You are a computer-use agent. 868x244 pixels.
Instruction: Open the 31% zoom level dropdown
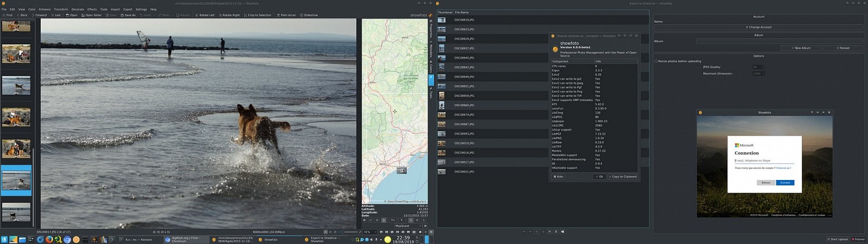click(x=369, y=232)
